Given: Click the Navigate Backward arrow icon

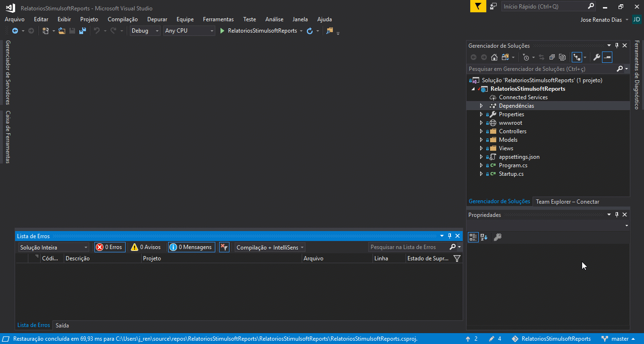Looking at the screenshot, I should pos(15,31).
